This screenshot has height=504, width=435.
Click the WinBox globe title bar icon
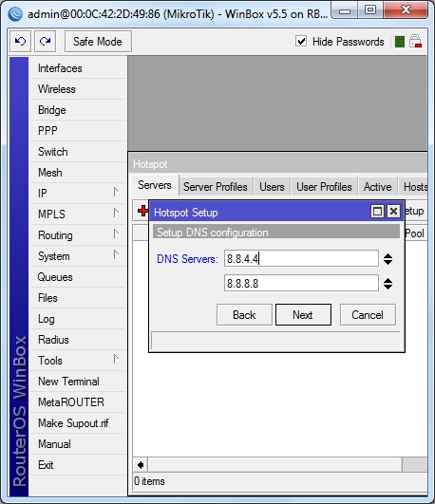pos(15,14)
